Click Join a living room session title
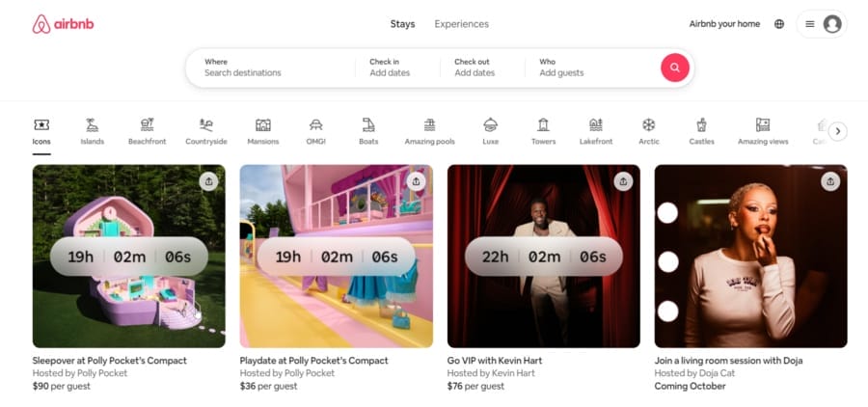Viewport: 868px width, 407px height. [x=728, y=361]
